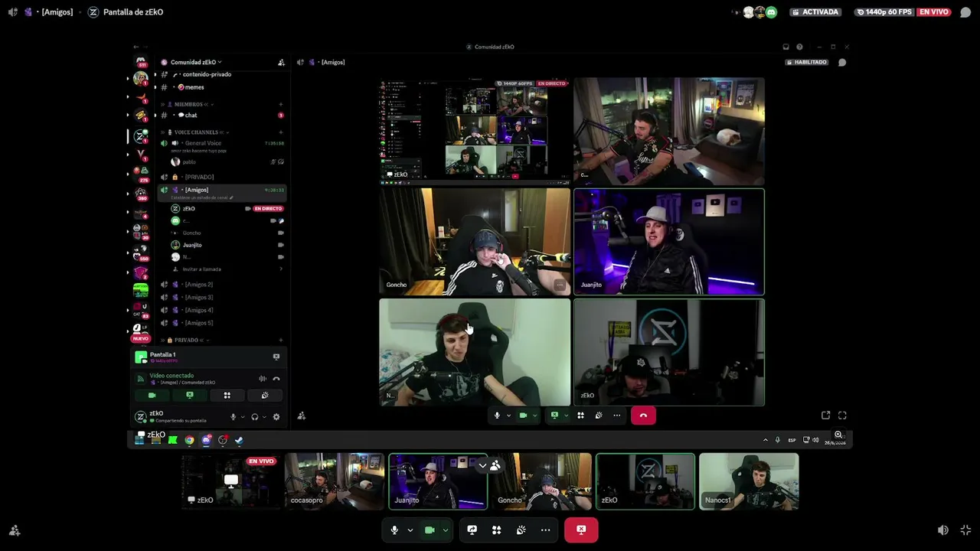Screen dimensions: 980x551
Task: Open user settings gear in zEkO panel
Action: click(276, 417)
